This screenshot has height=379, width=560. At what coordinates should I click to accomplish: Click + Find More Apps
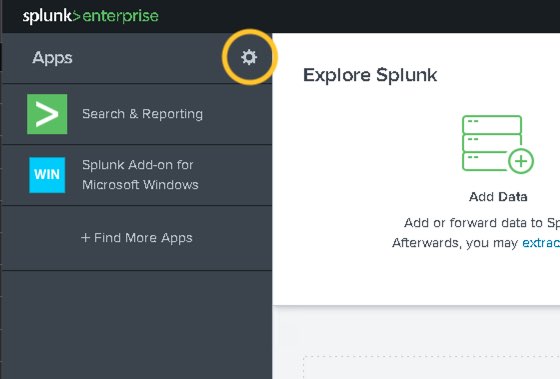[x=137, y=238]
